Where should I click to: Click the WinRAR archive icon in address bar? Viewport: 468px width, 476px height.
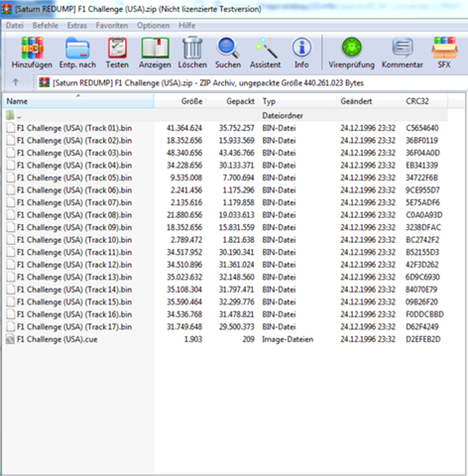45,82
